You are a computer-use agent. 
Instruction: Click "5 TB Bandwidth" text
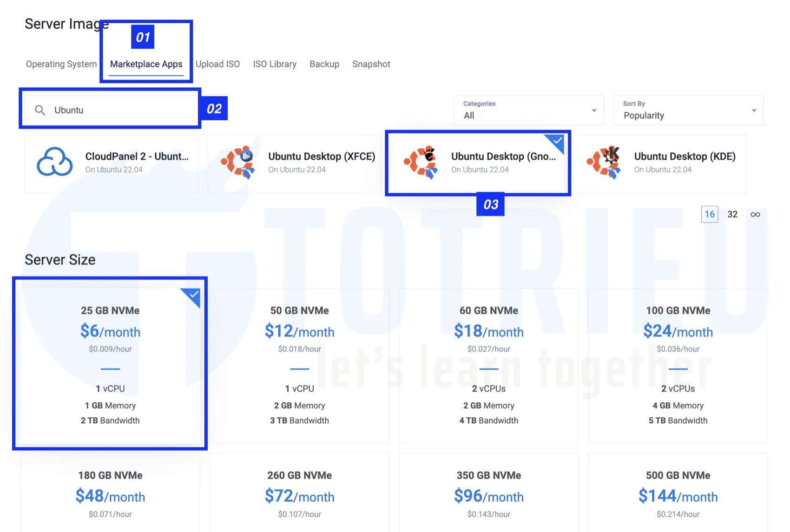pyautogui.click(x=678, y=420)
